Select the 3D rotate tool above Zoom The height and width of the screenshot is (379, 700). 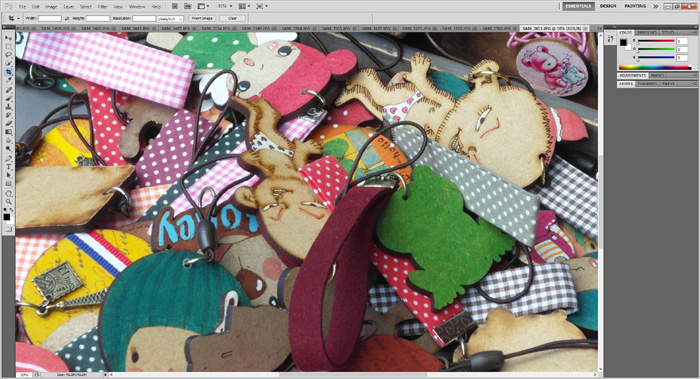8,194
